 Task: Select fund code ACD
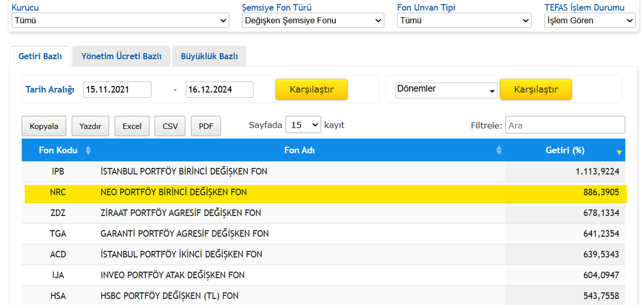pyautogui.click(x=58, y=254)
